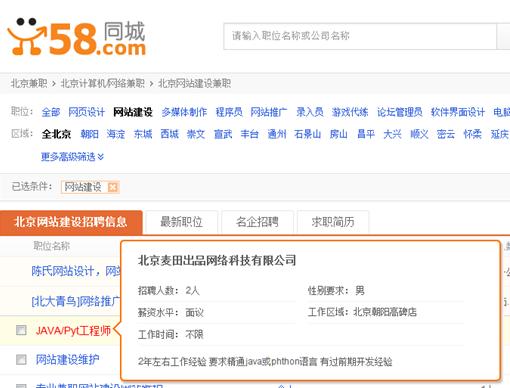Select 全部 position filter
Screen dimensions: 510x388
click(51, 112)
